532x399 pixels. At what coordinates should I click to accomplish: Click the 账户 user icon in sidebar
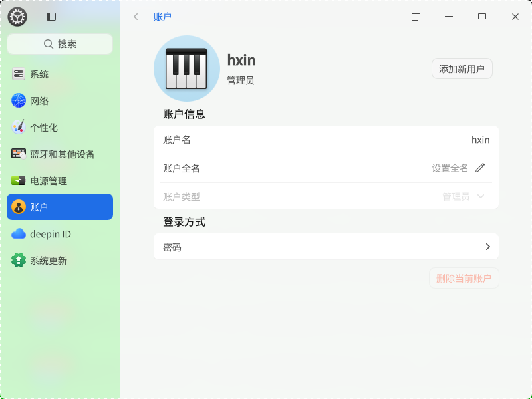pos(19,207)
